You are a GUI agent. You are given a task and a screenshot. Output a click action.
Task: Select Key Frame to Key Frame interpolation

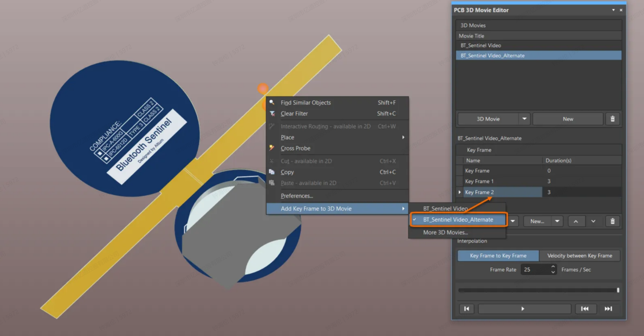click(x=498, y=256)
